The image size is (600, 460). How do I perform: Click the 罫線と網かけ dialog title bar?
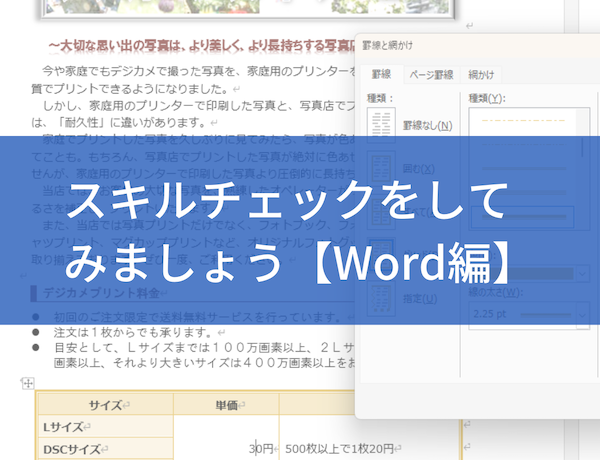pyautogui.click(x=477, y=45)
